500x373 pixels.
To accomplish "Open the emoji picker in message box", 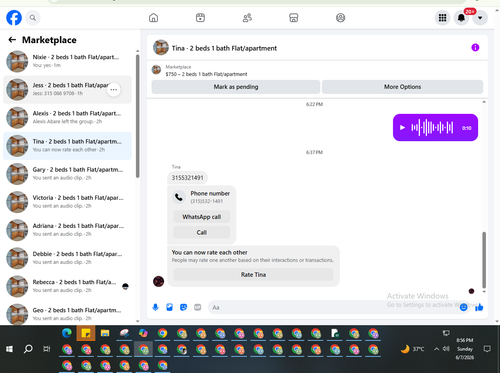I will point(463,307).
